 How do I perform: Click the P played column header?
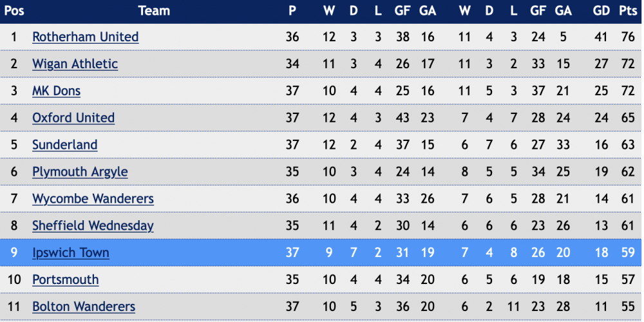tap(292, 11)
